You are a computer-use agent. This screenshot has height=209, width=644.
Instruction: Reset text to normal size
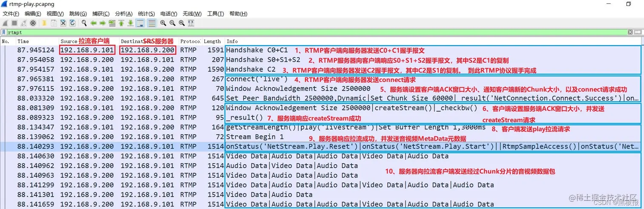click(x=182, y=23)
